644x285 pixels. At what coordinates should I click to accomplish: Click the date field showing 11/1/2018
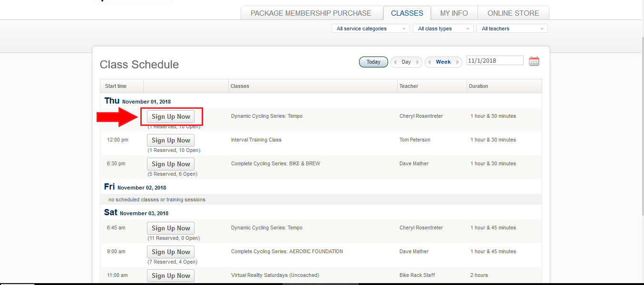(495, 61)
